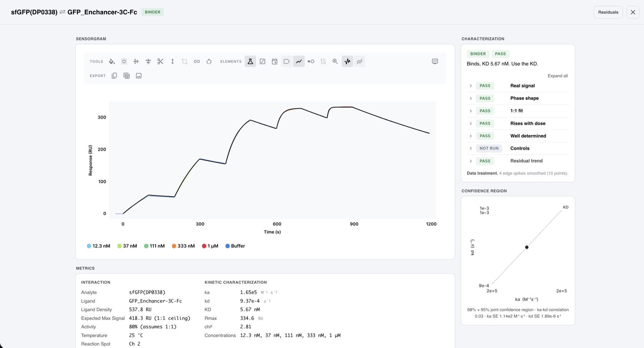Expand the Real signal check row
The height and width of the screenshot is (348, 644).
pyautogui.click(x=518, y=86)
